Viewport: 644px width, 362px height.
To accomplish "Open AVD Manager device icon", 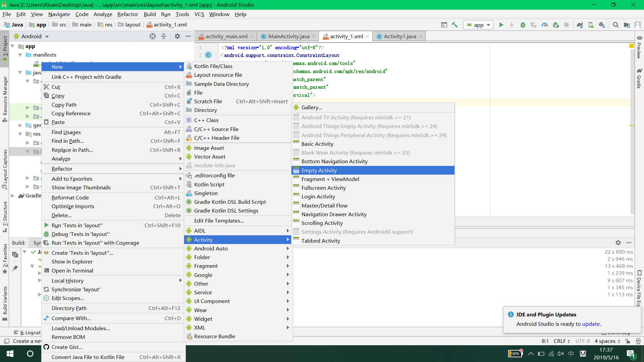I will 591,25.
